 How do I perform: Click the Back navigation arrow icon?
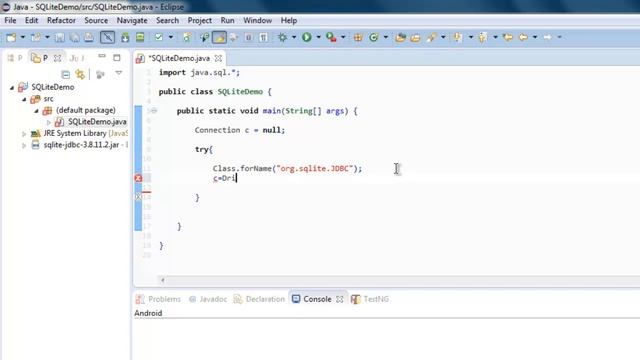point(523,38)
